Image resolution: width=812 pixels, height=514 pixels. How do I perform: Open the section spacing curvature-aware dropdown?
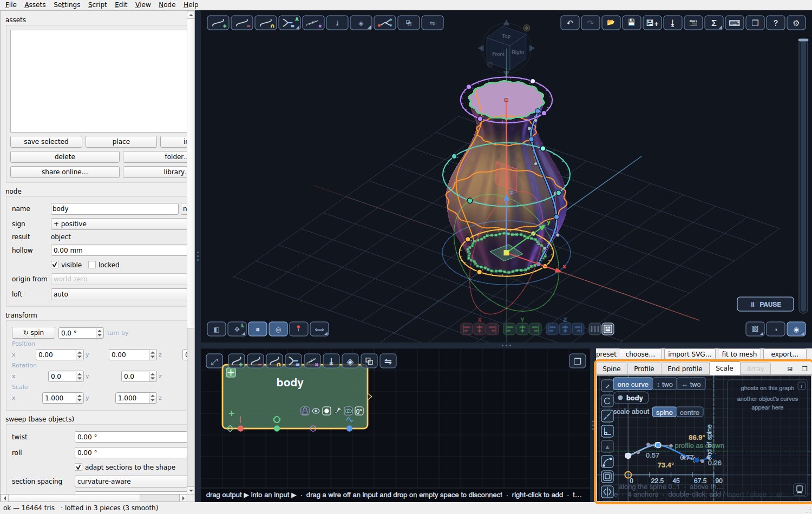[131, 482]
